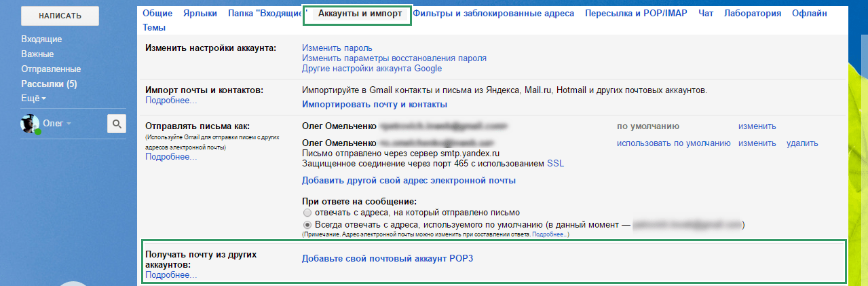The width and height of the screenshot is (868, 286).
Task: Open Подробнее under Получать почту из других аккаунтов
Action: click(x=171, y=275)
